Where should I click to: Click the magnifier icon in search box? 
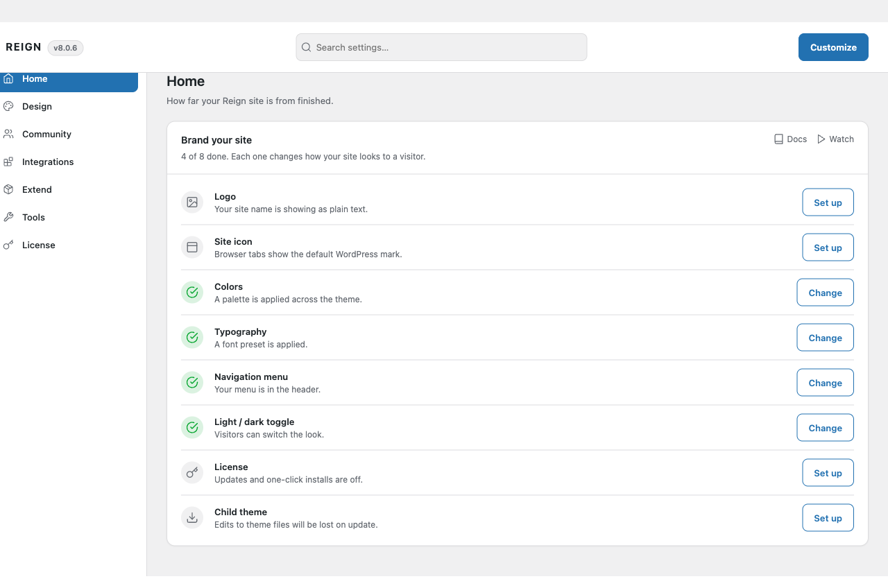coord(306,47)
